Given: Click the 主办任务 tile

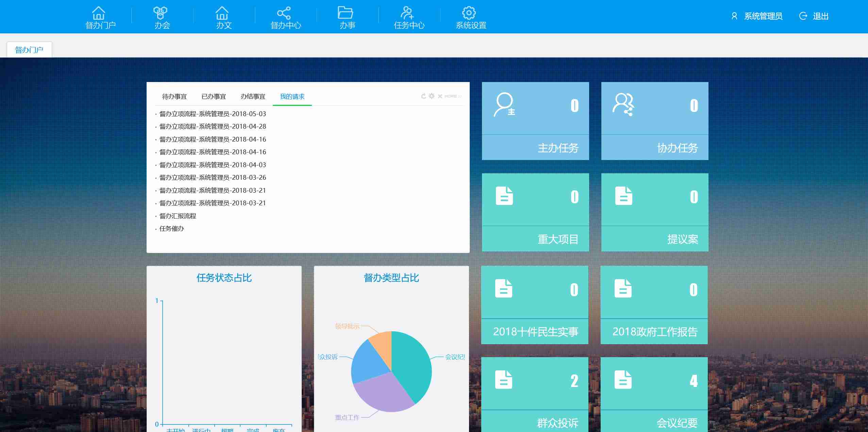Looking at the screenshot, I should pyautogui.click(x=535, y=121).
